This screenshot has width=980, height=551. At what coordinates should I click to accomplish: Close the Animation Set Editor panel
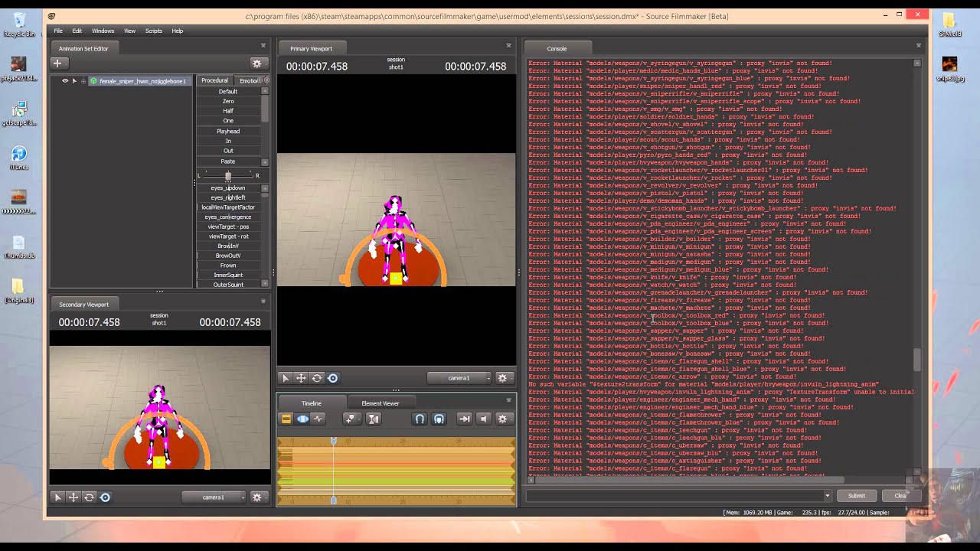263,46
